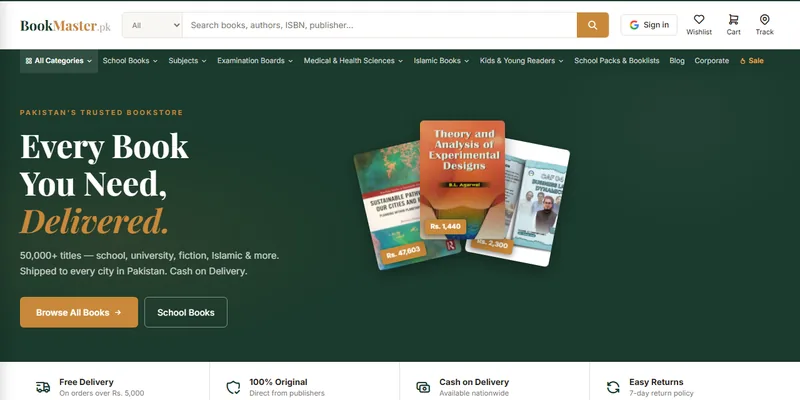Screen dimensions: 800x400
Task: Click the Browse All Books button
Action: click(79, 312)
